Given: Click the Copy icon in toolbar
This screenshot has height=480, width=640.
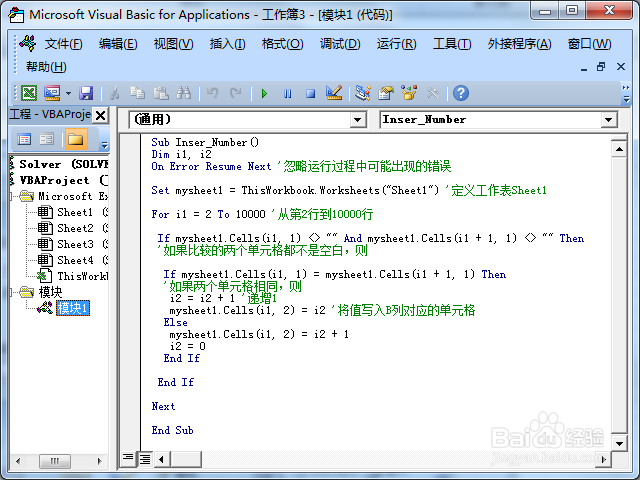Looking at the screenshot, I should [x=138, y=93].
